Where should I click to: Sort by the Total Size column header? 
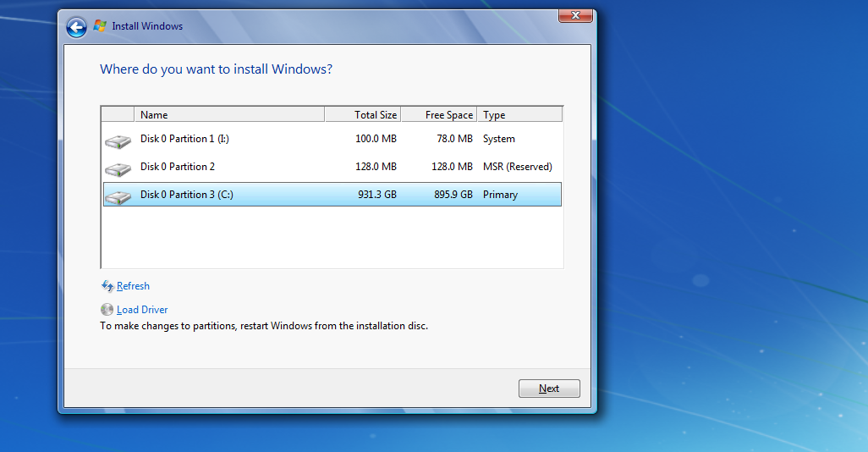click(363, 114)
